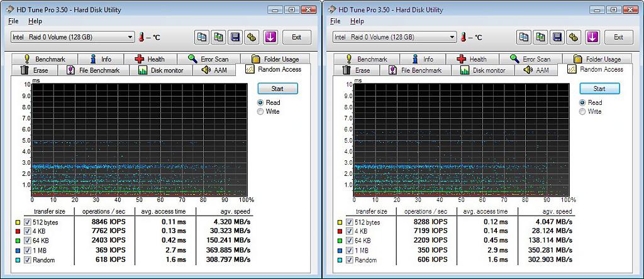Image resolution: width=644 pixels, height=279 pixels.
Task: Click copy info icon in right window
Action: [x=524, y=37]
